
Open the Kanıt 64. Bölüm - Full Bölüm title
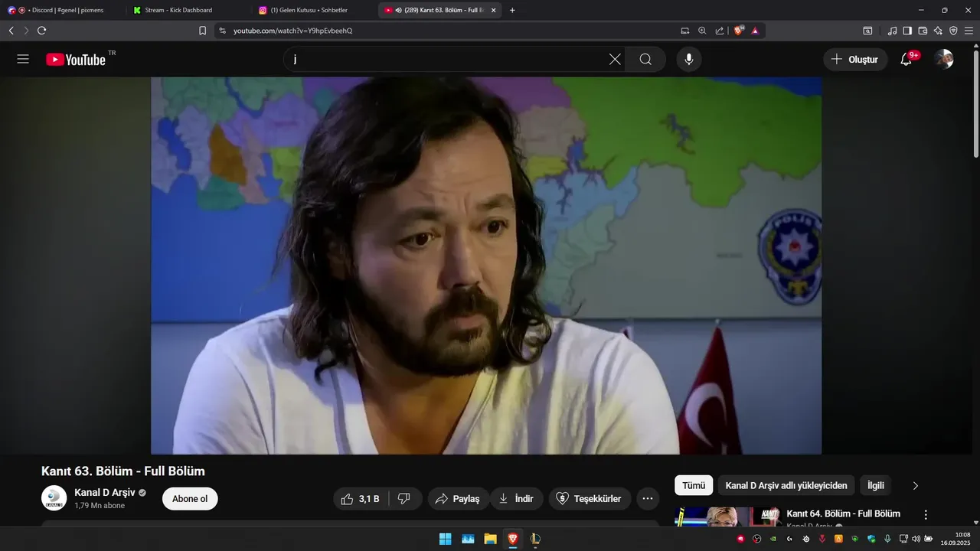(x=843, y=514)
